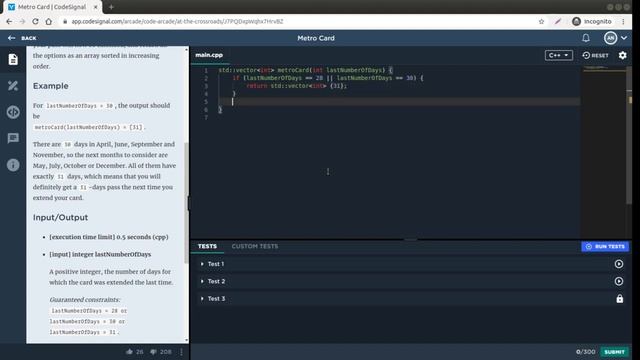Click the Input/Output heading
Viewport: 640px width, 360px height.
(60, 217)
